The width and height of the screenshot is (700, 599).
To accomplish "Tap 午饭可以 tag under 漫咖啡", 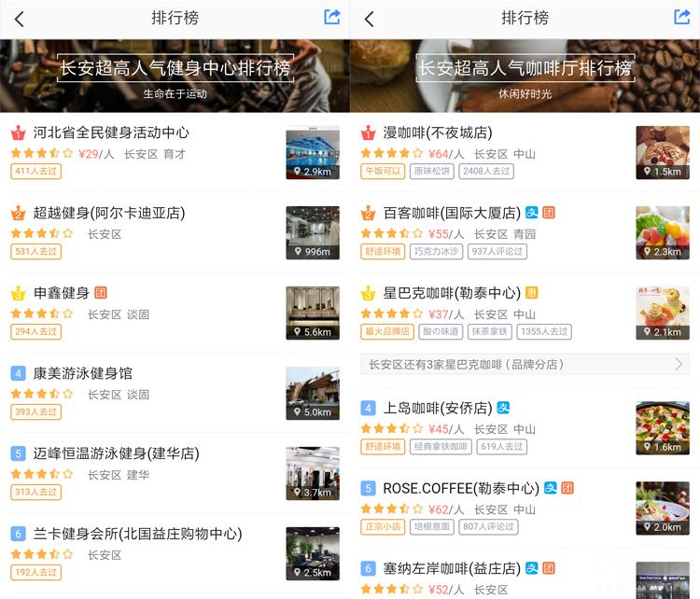I will point(383,171).
